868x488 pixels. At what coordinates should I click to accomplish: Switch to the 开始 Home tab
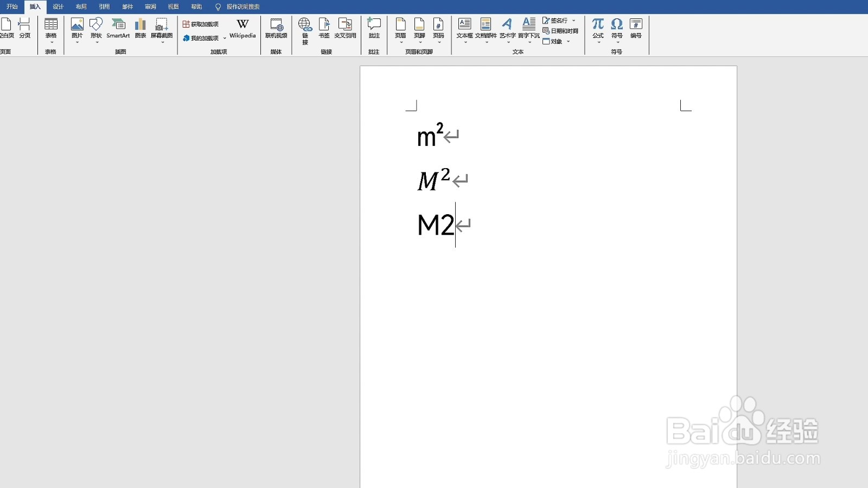click(x=12, y=7)
